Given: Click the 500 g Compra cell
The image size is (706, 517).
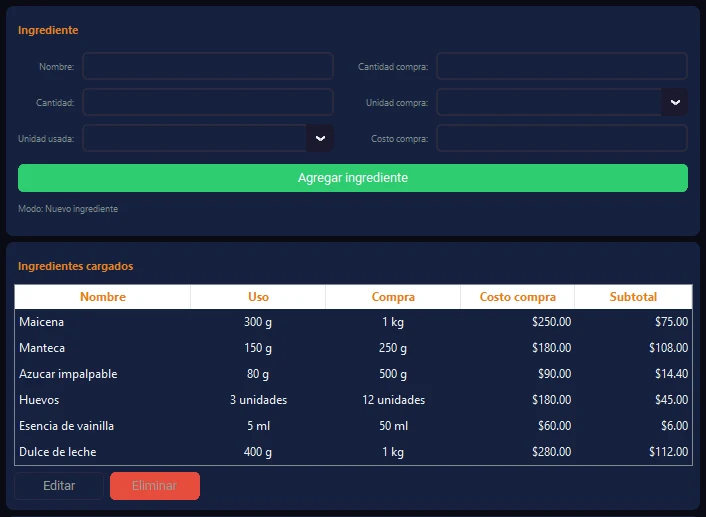Looking at the screenshot, I should [393, 374].
